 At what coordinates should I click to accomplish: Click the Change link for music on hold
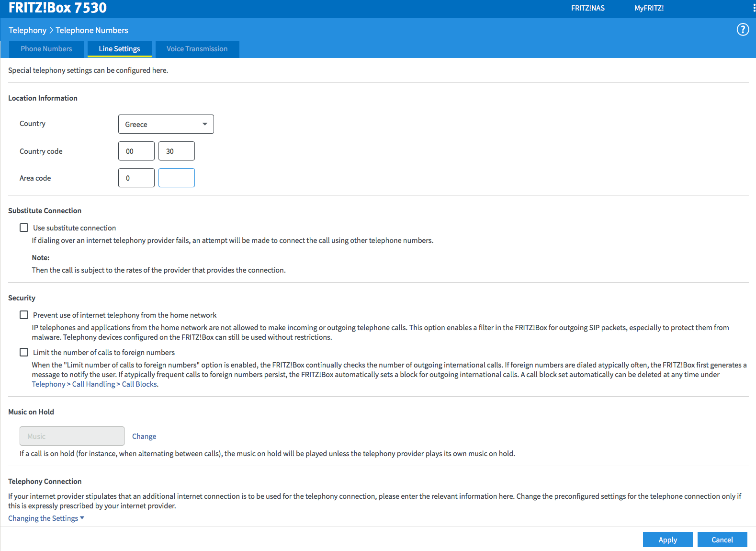(x=144, y=436)
